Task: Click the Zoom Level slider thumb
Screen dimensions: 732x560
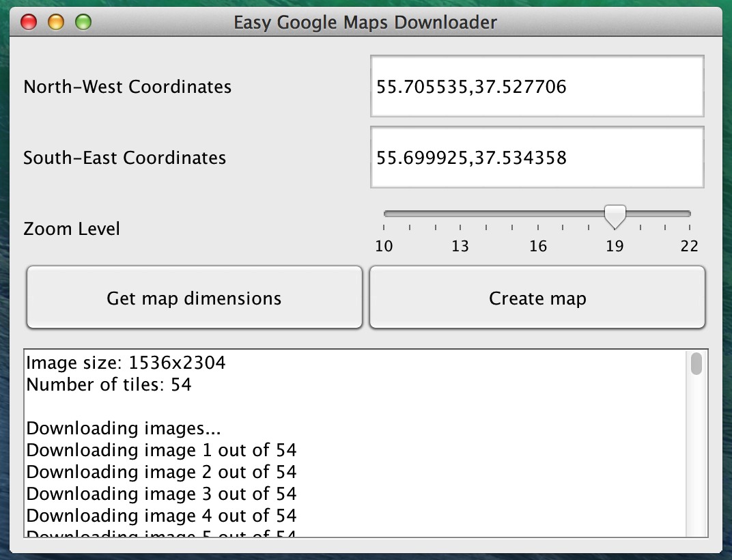Action: pos(615,216)
